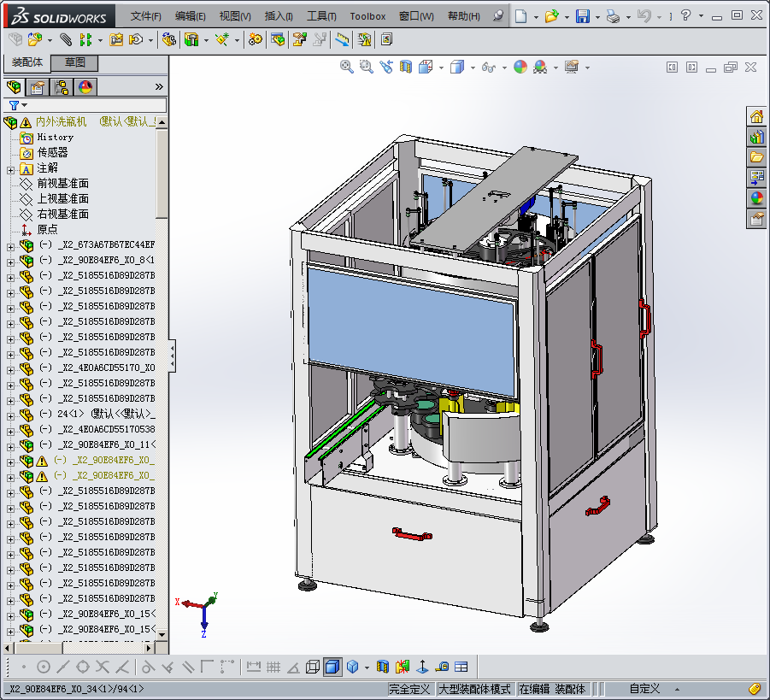Expand the 注解 annotations tree node
Viewport: 770px width, 700px height.
click(10, 168)
